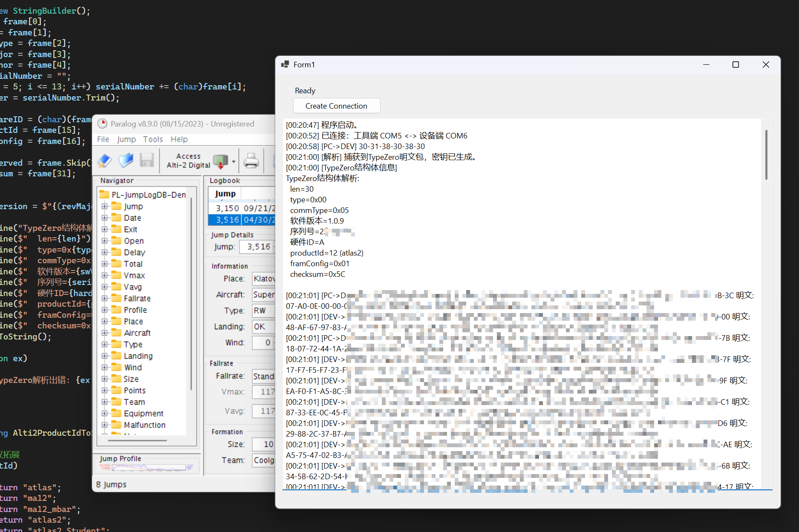Screen dimensions: 799x532
Task: Open the Tools menu
Action: point(153,139)
